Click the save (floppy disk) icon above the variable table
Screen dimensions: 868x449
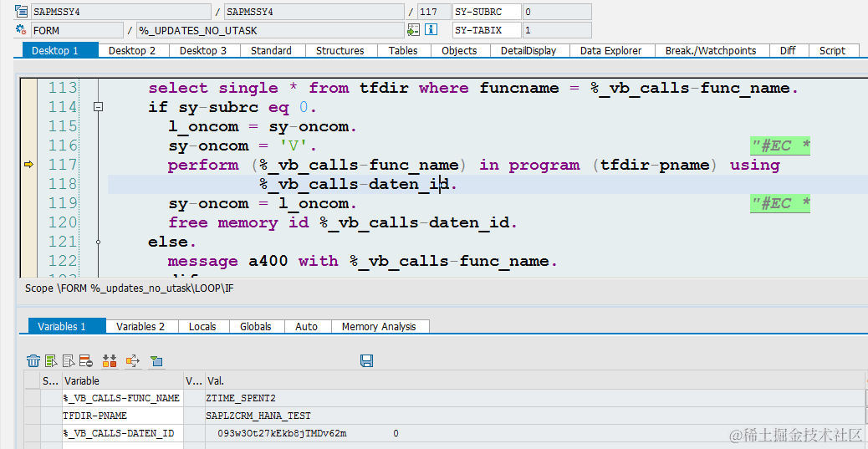click(x=366, y=361)
